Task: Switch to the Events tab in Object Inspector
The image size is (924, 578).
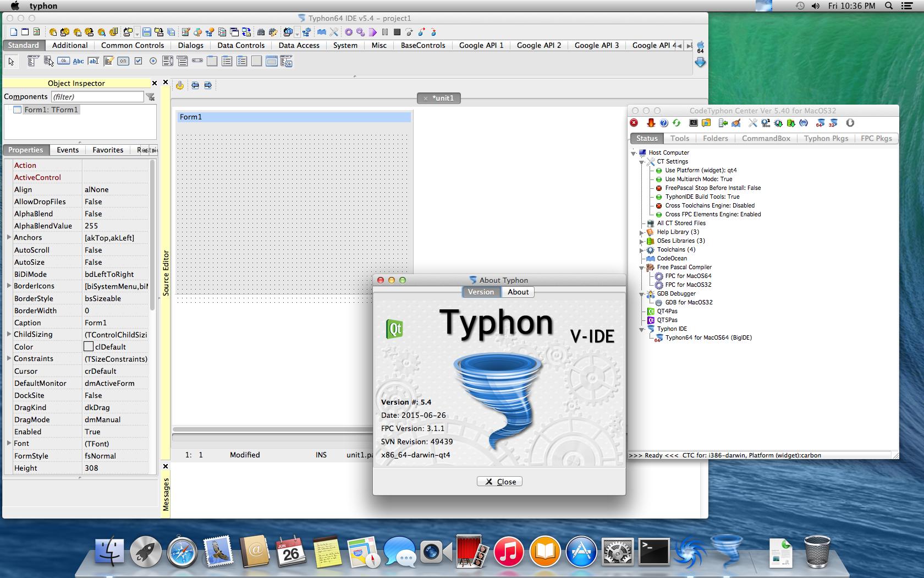Action: pos(68,150)
